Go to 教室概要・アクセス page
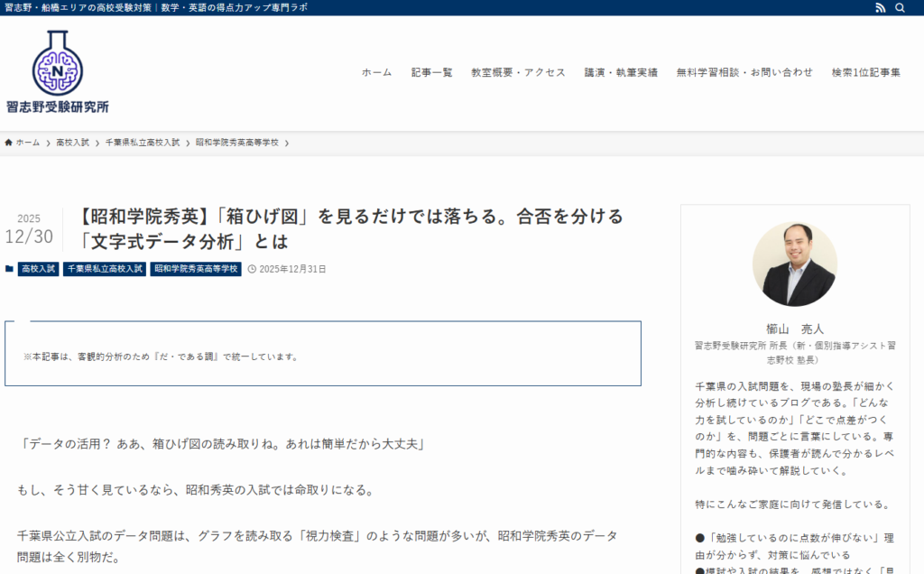This screenshot has width=924, height=574. (x=518, y=72)
